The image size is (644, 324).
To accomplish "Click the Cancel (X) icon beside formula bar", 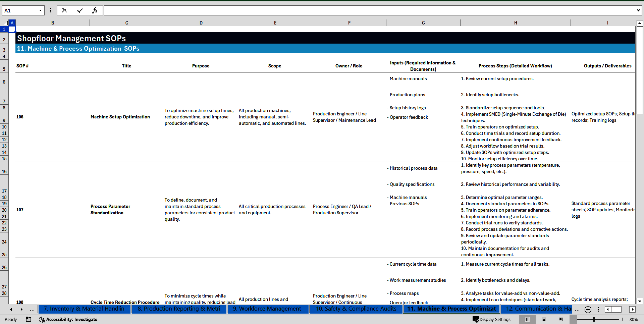I will tap(64, 10).
